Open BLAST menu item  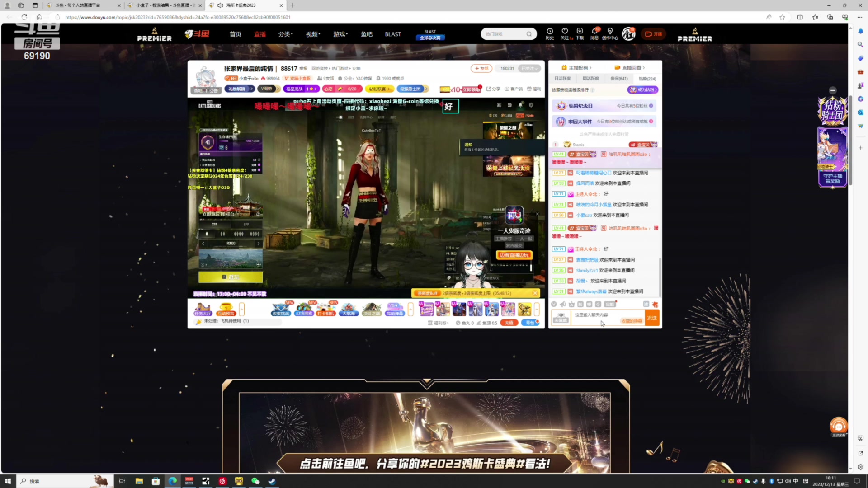click(393, 34)
